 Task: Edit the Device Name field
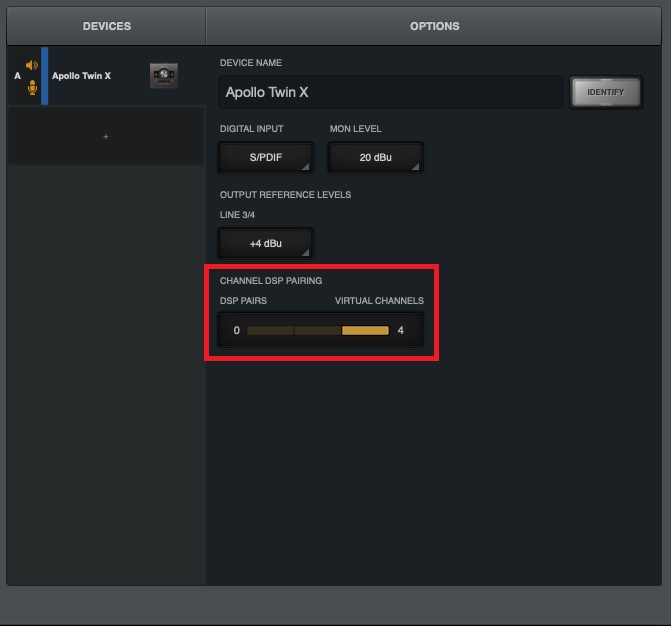click(391, 92)
